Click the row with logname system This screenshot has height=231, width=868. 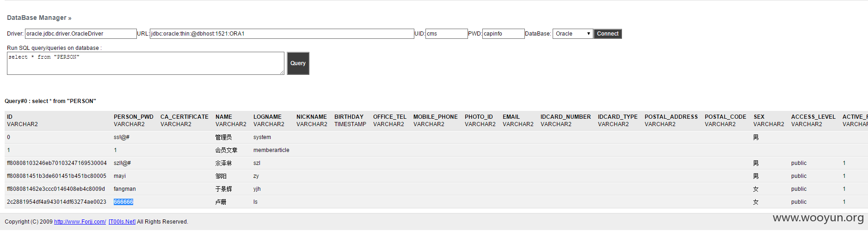(x=436, y=137)
